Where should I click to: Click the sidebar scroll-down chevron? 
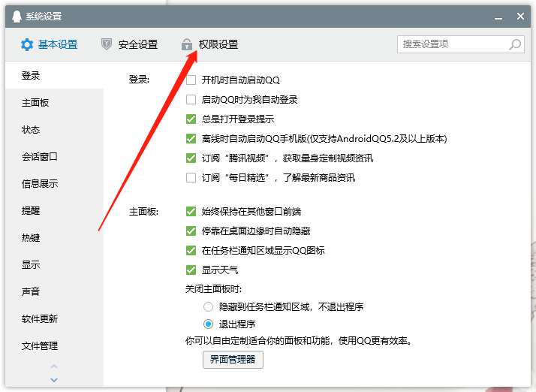point(54,380)
